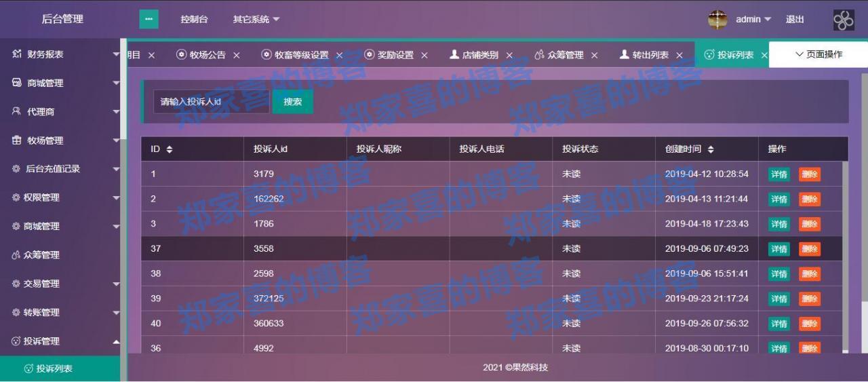Expand the 牧场管理 sidebar menu
This screenshot has height=382, width=868.
116,140
